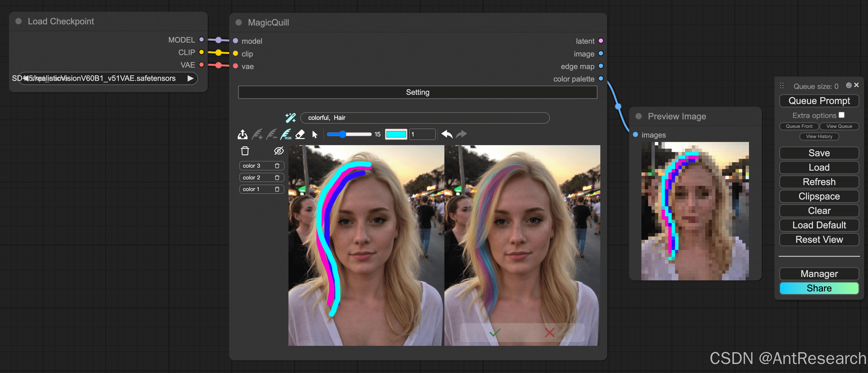868x373 pixels.
Task: Click the upload image icon
Action: pyautogui.click(x=242, y=134)
